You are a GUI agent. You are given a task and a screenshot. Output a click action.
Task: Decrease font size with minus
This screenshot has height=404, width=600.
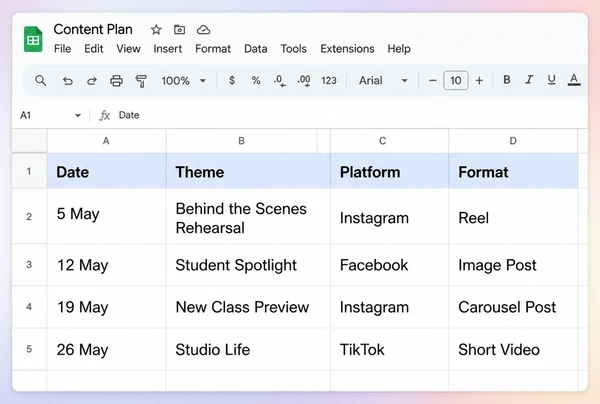point(432,81)
